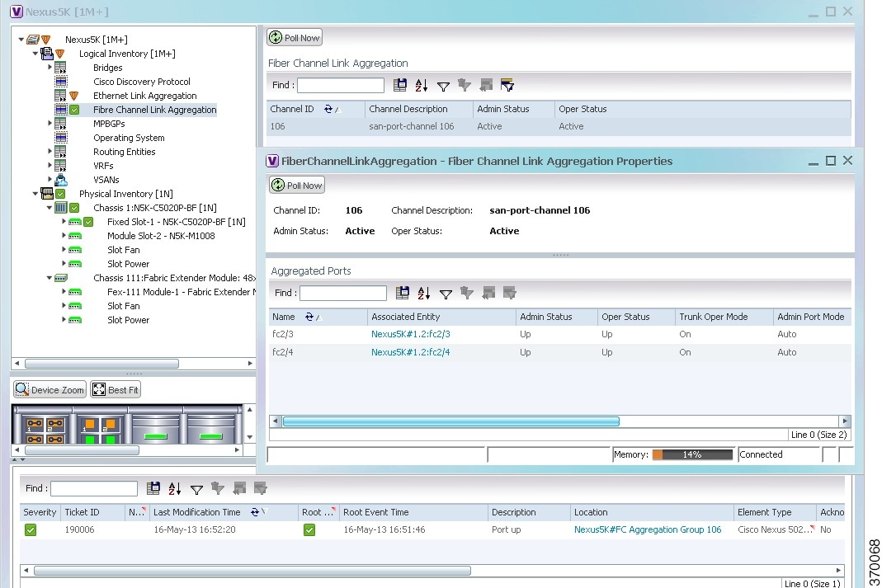Click the sort indicator on the Name column
The height and width of the screenshot is (588, 882).
click(x=313, y=317)
